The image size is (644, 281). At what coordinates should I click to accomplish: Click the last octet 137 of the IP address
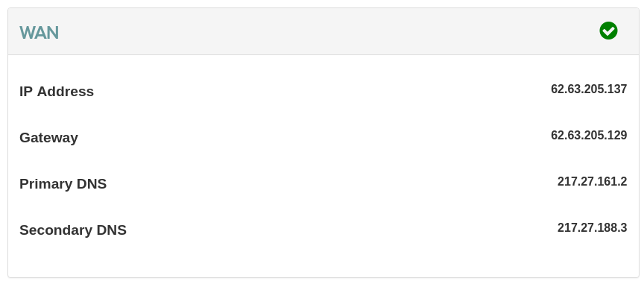[x=617, y=89]
